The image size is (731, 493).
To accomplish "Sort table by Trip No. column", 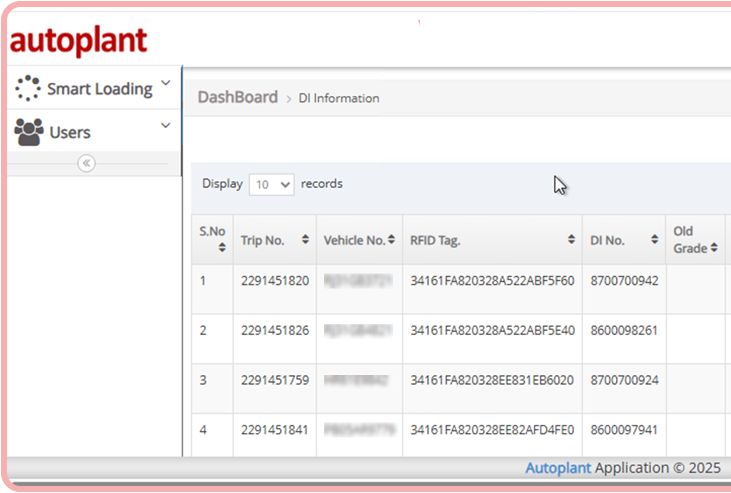I will (x=303, y=240).
